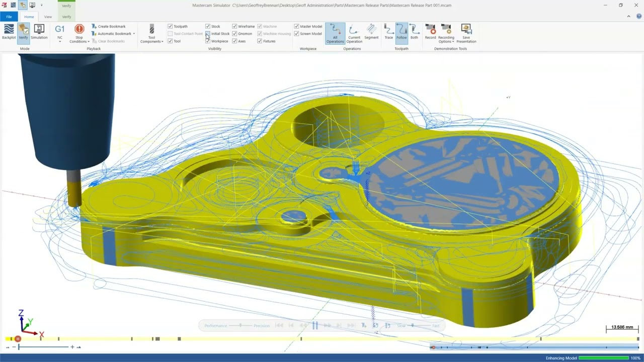Play simulation in reverse
644x362 pixels.
point(303,326)
